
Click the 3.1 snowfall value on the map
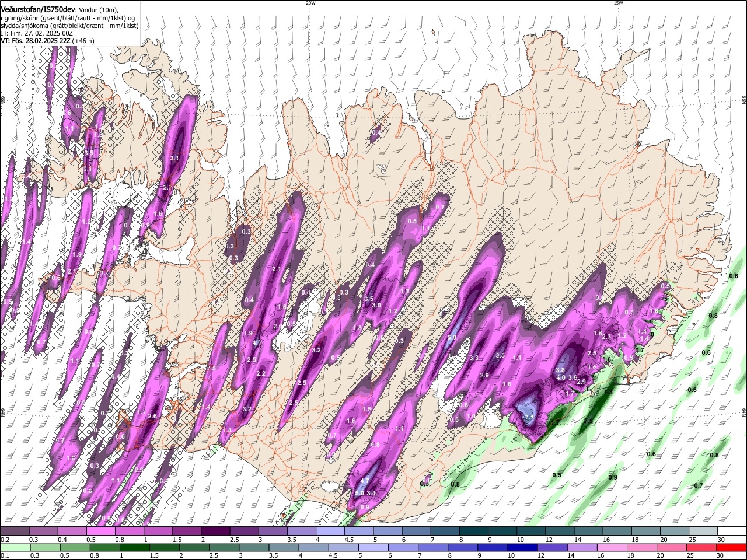click(174, 158)
